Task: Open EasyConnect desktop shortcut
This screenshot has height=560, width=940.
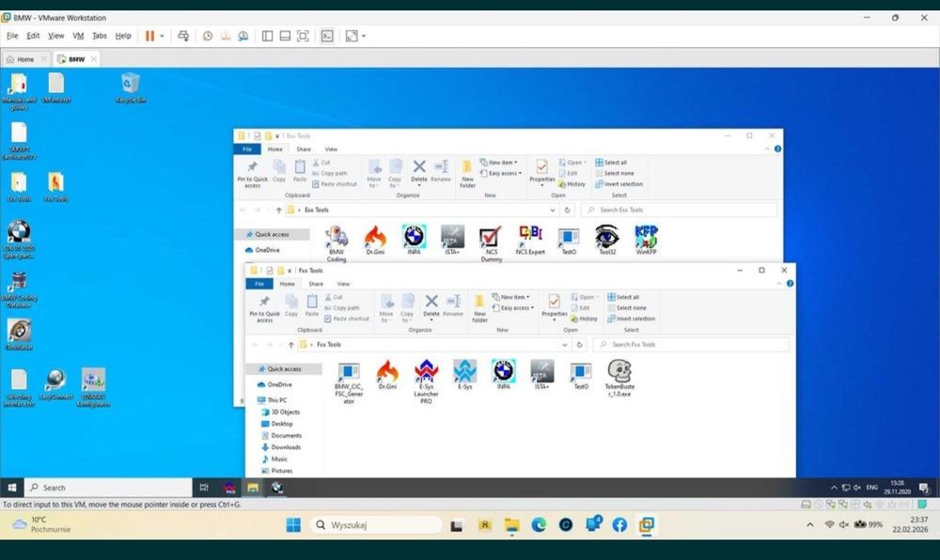Action: (x=55, y=384)
